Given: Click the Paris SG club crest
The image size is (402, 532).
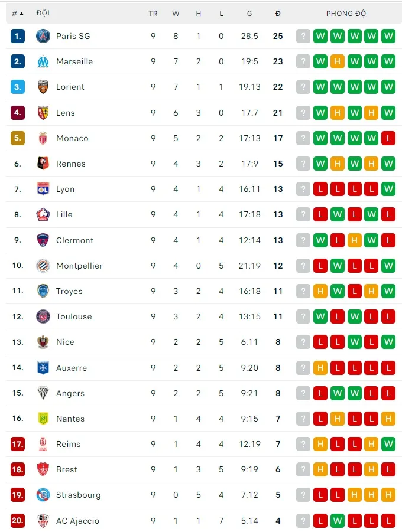Looking at the screenshot, I should [x=43, y=35].
